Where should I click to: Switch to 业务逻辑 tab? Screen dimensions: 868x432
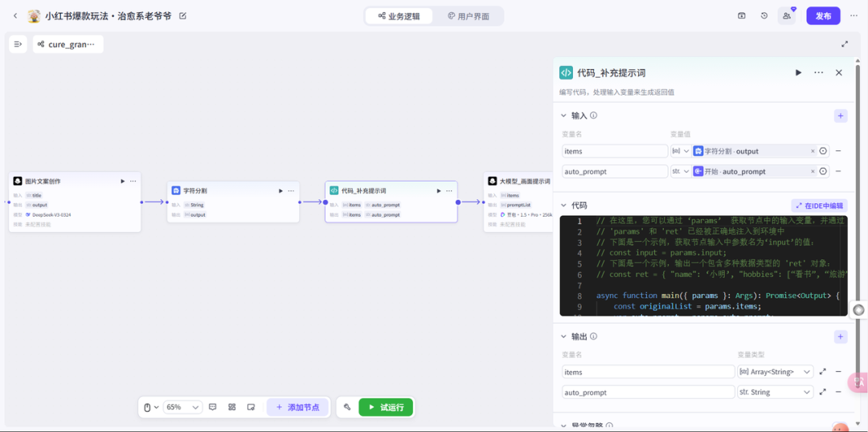click(399, 16)
